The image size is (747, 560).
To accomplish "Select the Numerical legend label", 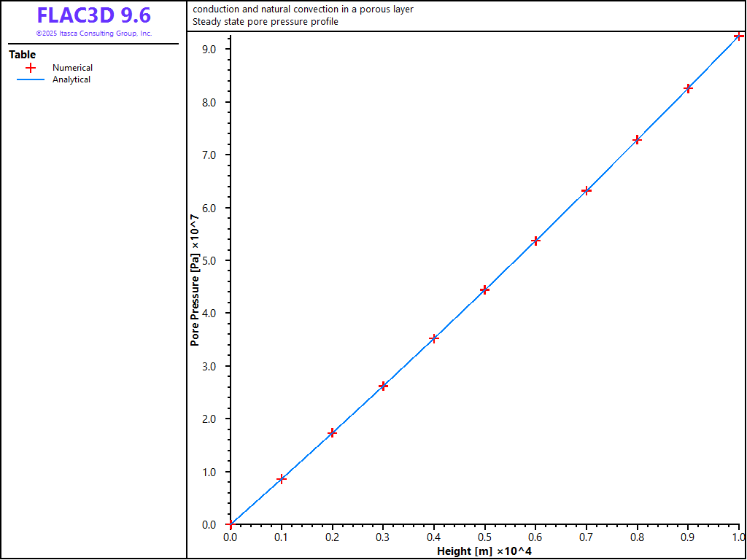I will click(72, 68).
